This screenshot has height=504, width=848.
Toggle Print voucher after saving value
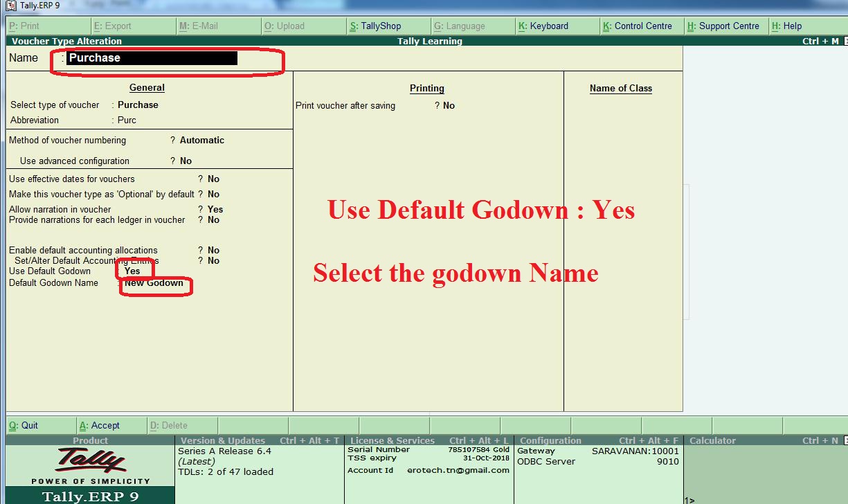(x=449, y=106)
